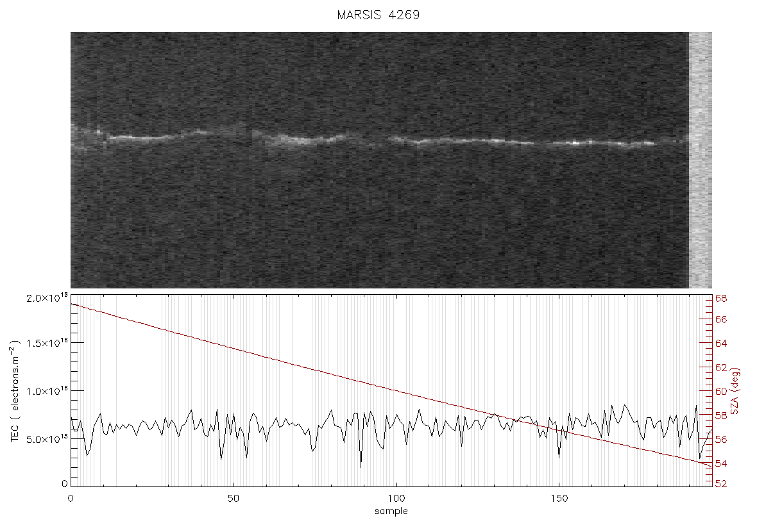Click the 5.0×10¹⁵ TEC tick label

(x=47, y=439)
